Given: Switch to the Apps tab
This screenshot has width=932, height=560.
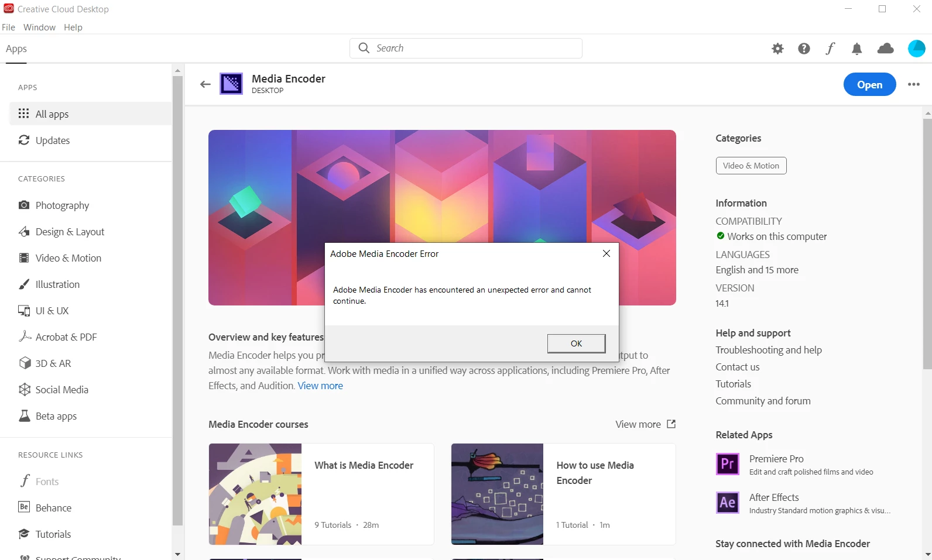Looking at the screenshot, I should pos(16,49).
